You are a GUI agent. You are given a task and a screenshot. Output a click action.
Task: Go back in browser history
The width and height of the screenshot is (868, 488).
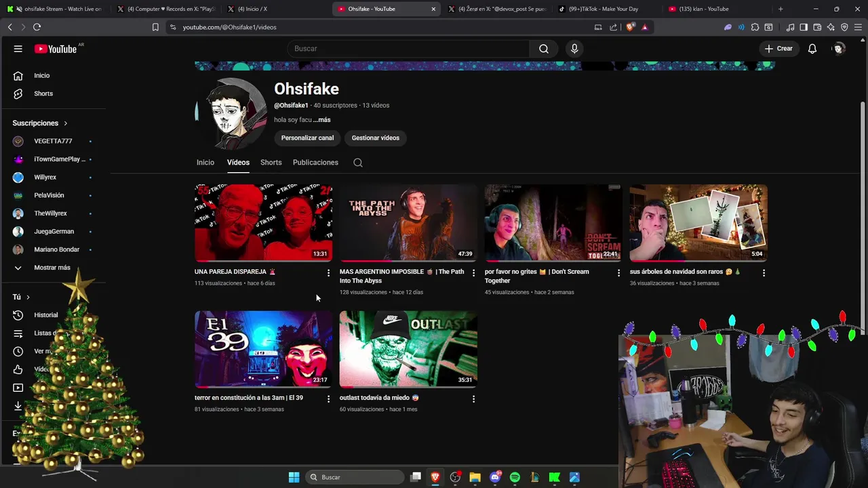9,27
